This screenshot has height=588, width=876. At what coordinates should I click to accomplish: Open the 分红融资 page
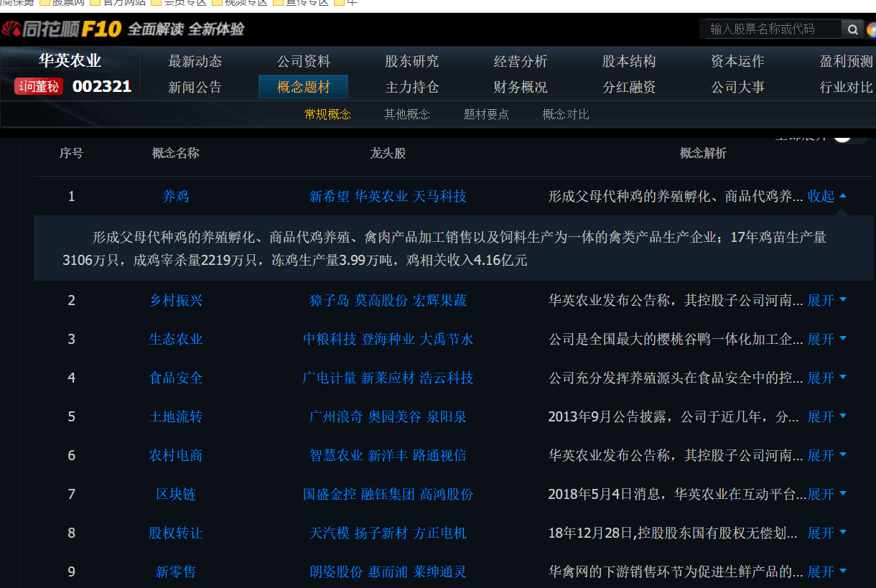629,88
